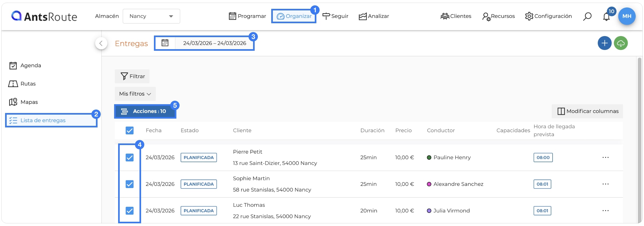Click the Filtrar button
The height and width of the screenshot is (226, 644).
tap(132, 76)
